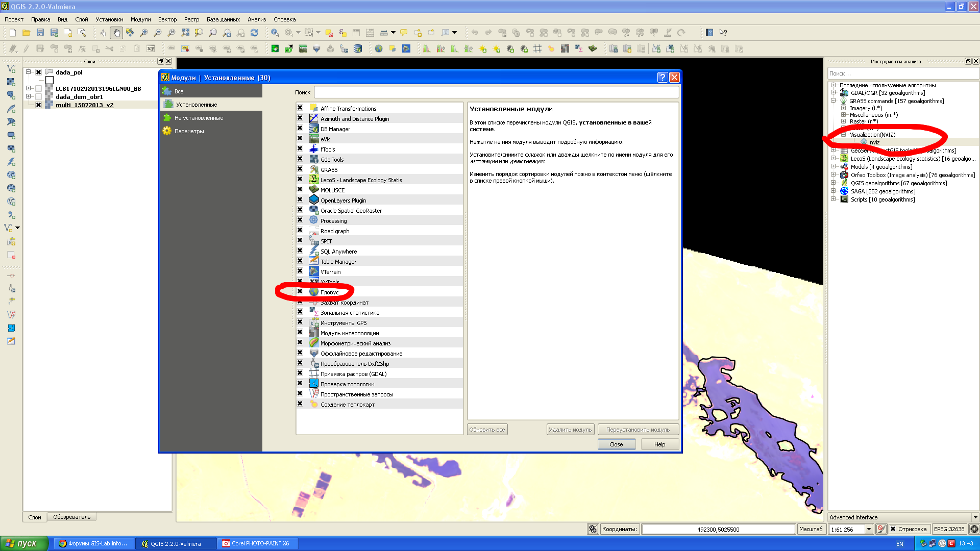Click Close in the Модули dialog
This screenshot has width=980, height=551.
617,444
